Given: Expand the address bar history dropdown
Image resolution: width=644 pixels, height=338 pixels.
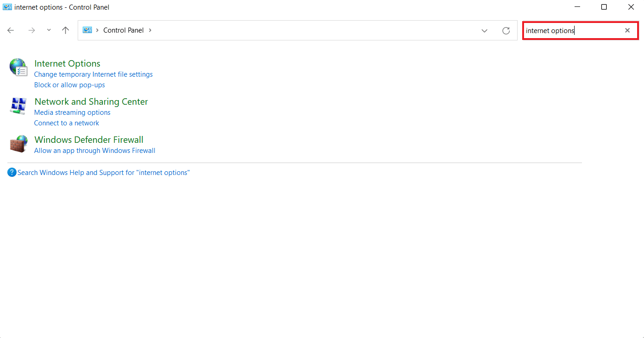Looking at the screenshot, I should coord(484,30).
